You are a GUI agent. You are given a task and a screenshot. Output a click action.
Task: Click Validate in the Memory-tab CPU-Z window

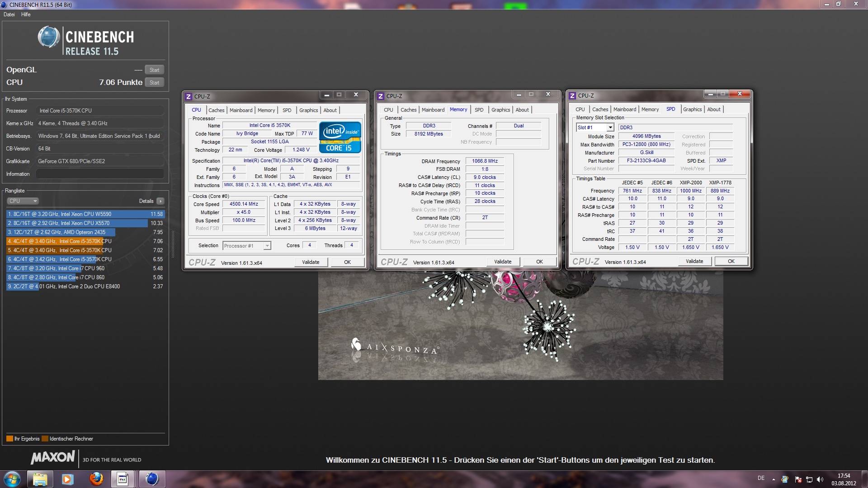pos(503,262)
